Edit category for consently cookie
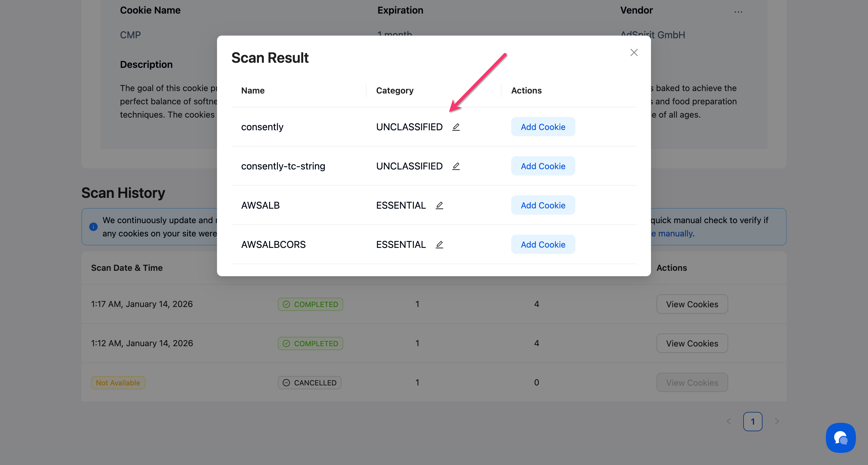This screenshot has height=465, width=868. point(456,127)
